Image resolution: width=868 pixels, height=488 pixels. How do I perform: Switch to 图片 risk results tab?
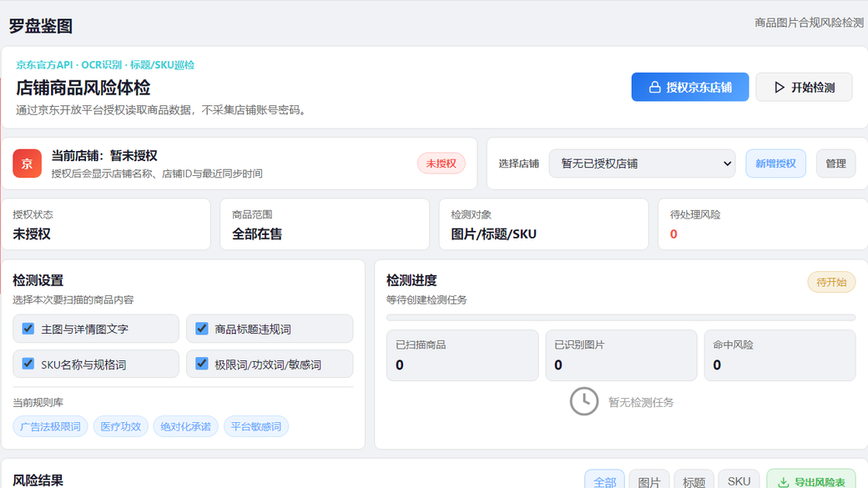click(649, 480)
